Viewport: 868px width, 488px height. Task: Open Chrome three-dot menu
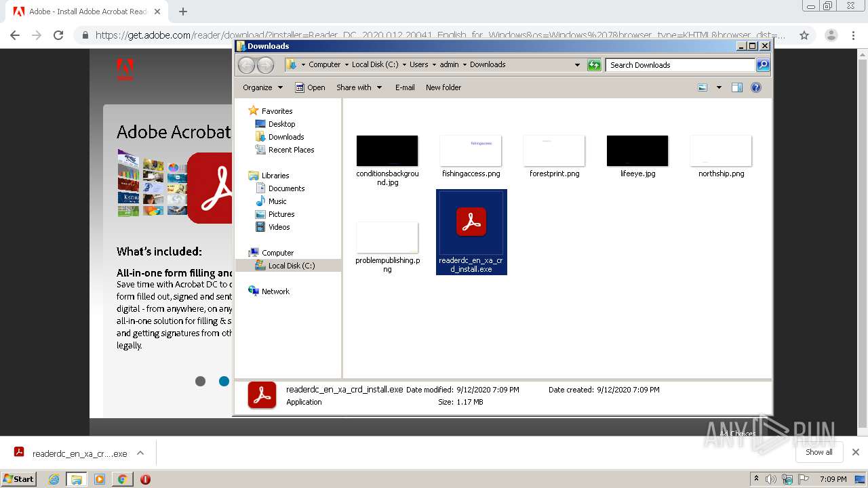click(x=854, y=35)
